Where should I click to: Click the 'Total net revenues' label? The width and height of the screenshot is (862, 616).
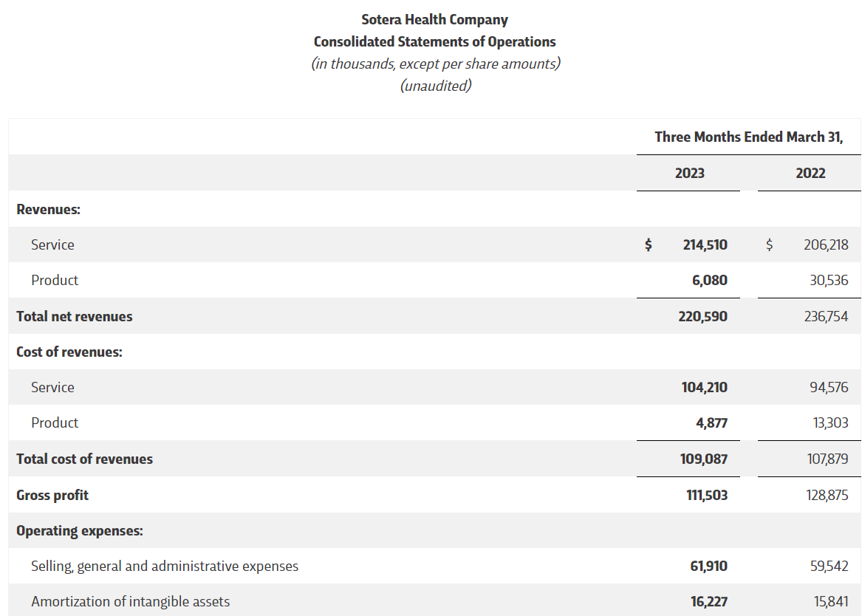(74, 317)
